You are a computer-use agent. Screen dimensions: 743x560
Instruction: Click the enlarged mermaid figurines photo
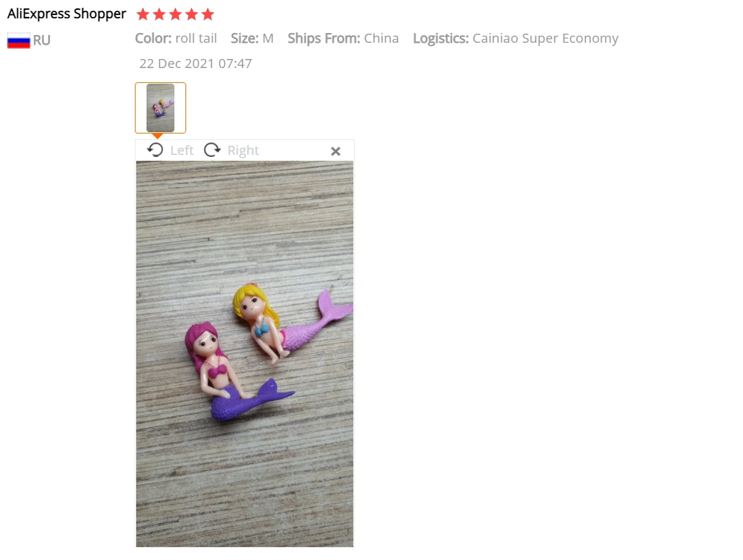pos(244,354)
